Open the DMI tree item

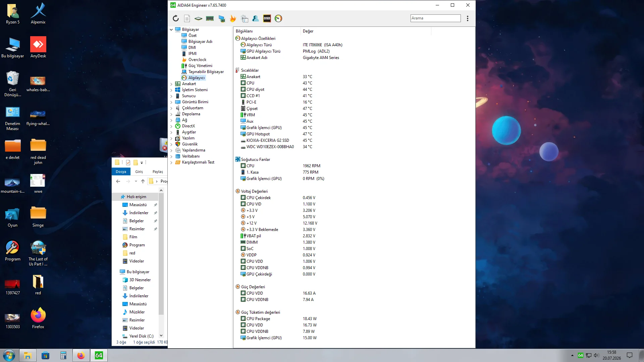[x=192, y=48]
